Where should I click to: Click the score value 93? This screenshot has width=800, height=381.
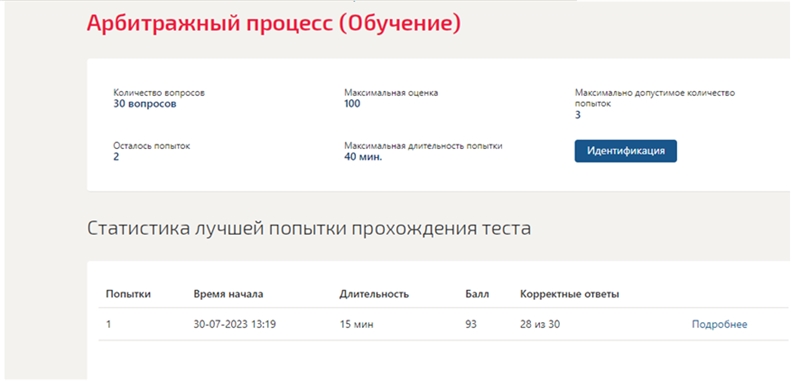point(471,324)
